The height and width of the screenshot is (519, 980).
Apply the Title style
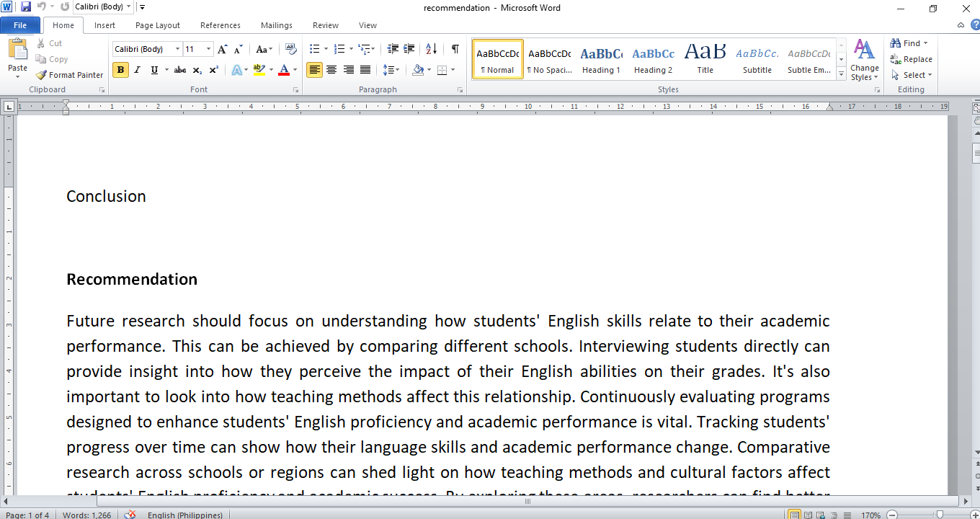coord(705,59)
